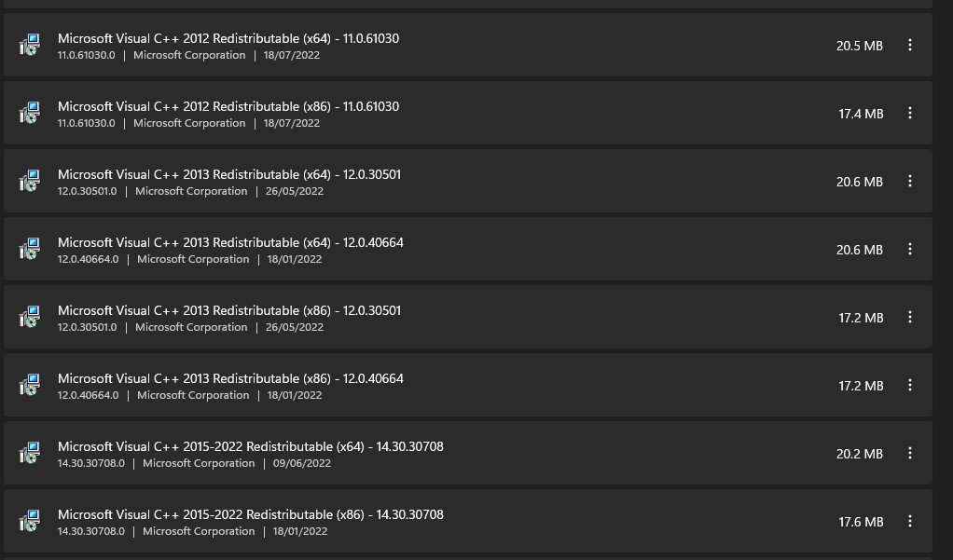This screenshot has height=560, width=953.
Task: Click installer icon of 2013 (x86) 12.0.30501
Action: pyautogui.click(x=29, y=317)
